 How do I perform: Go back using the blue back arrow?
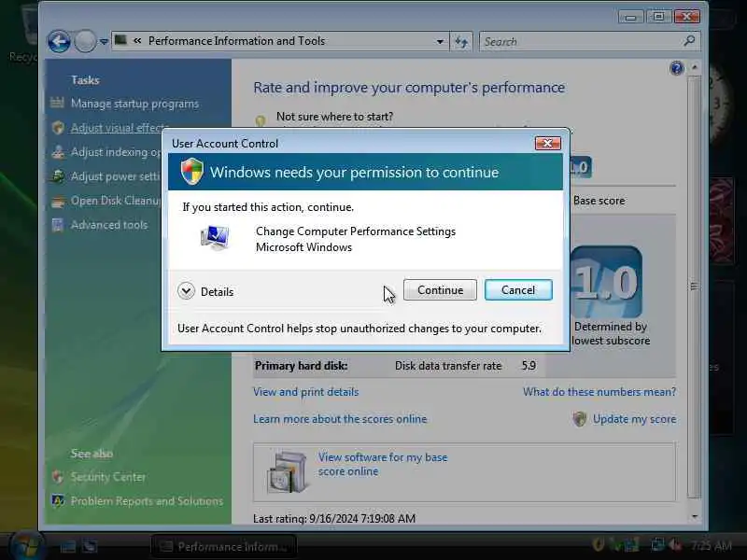click(60, 42)
